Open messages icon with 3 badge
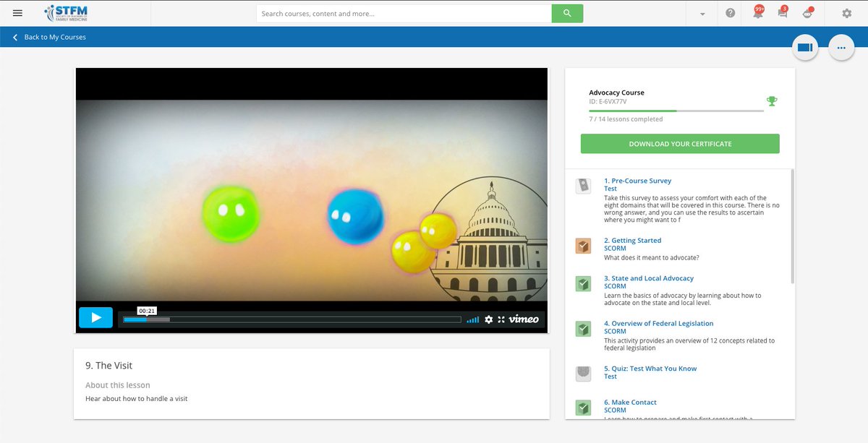The image size is (868, 443). (783, 12)
